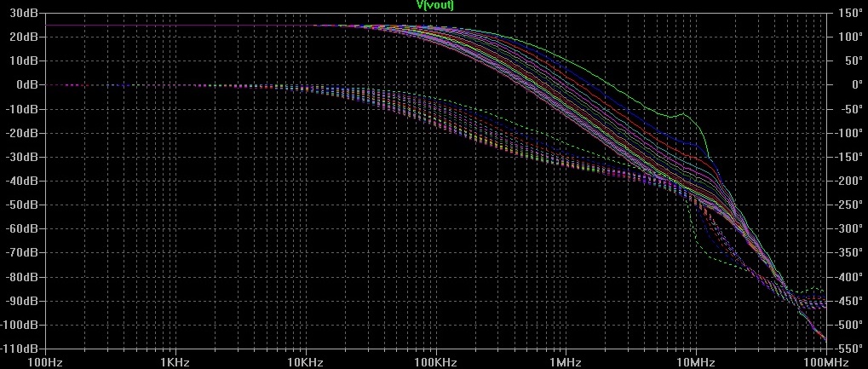Viewport: 868px width, 369px height.
Task: Click the 100MHz frequency axis label
Action: click(x=827, y=363)
